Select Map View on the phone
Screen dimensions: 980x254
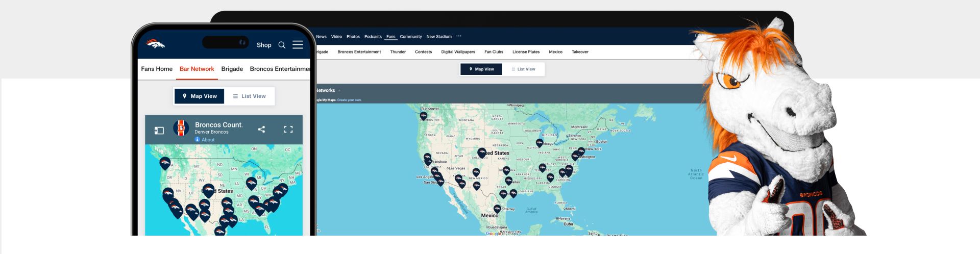(200, 96)
